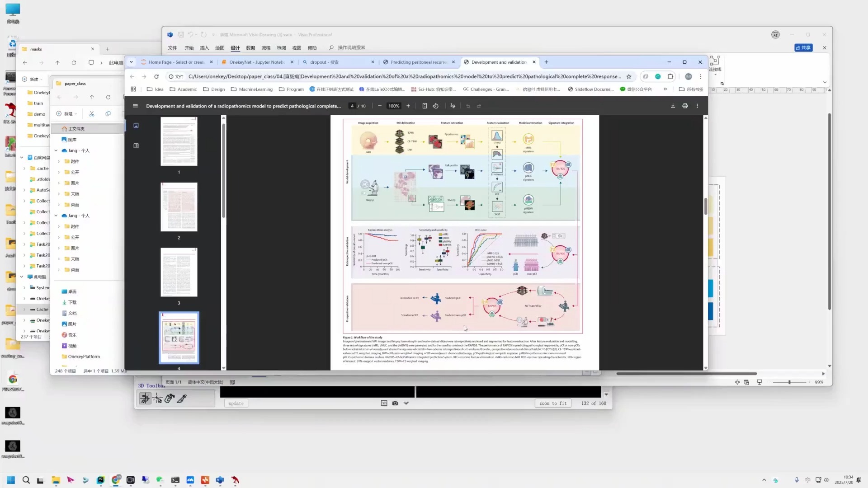Select page 3 thumbnail in the PDF sidebar
This screenshot has height=488, width=868.
tap(179, 272)
